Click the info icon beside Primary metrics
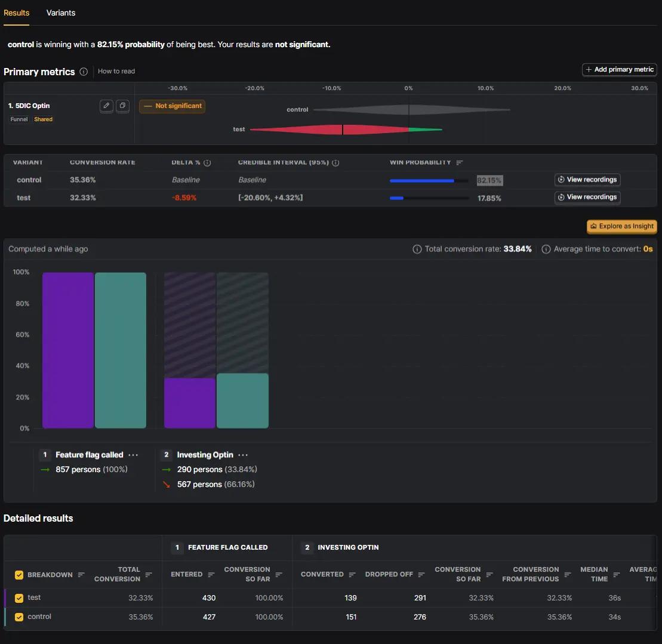 (x=84, y=72)
